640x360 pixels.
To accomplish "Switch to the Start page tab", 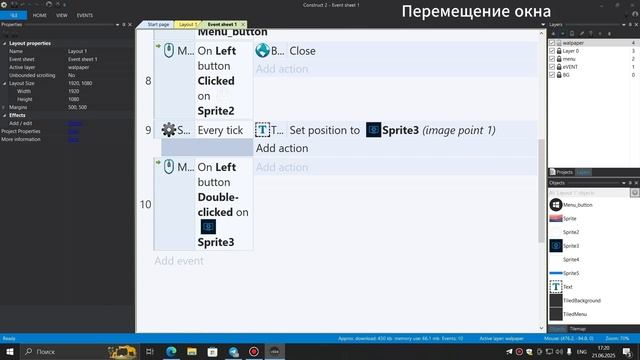I will pos(158,24).
